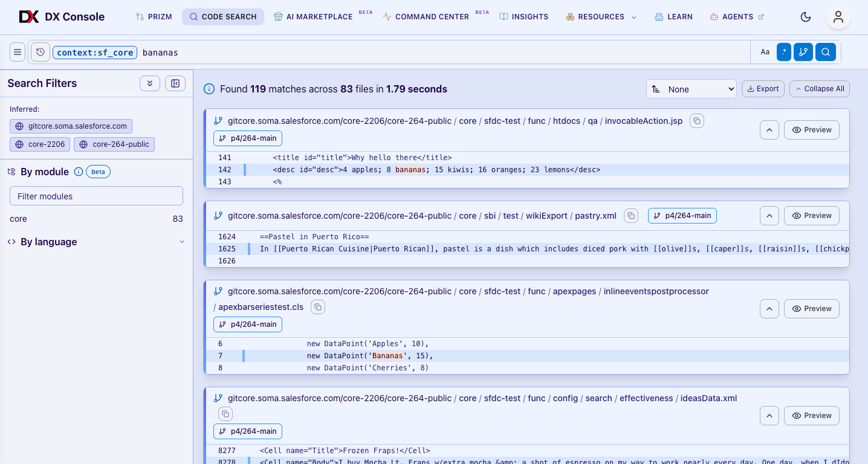Viewport: 868px width, 464px height.
Task: Run search with magnifier button
Action: 826,52
